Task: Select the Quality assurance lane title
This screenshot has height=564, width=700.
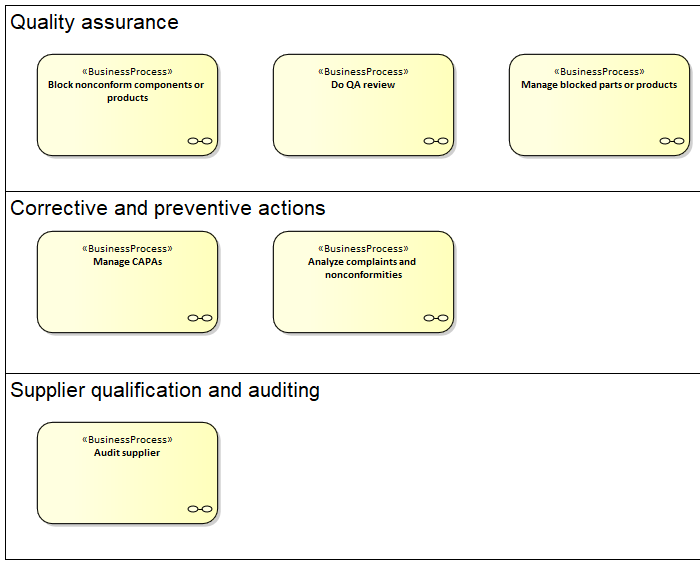Action: tap(94, 22)
